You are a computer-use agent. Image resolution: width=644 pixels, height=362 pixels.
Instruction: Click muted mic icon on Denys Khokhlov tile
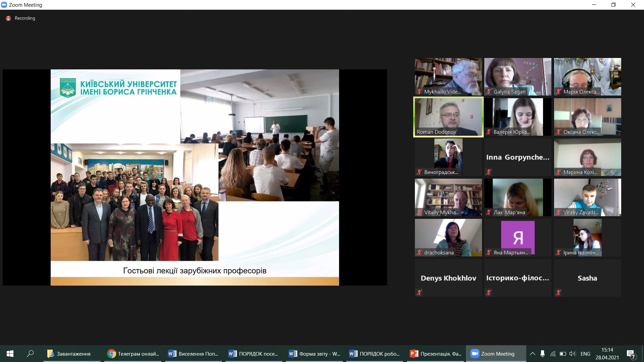click(419, 293)
